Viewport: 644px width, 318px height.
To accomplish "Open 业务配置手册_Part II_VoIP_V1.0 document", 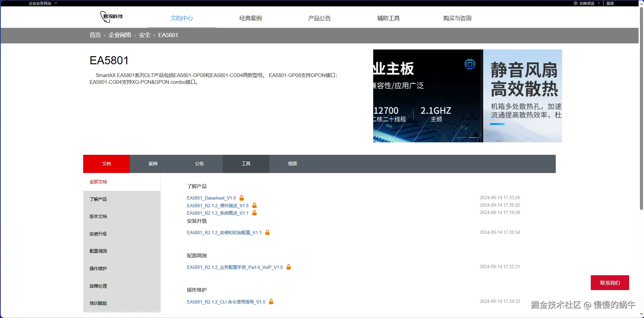I will coord(235,267).
